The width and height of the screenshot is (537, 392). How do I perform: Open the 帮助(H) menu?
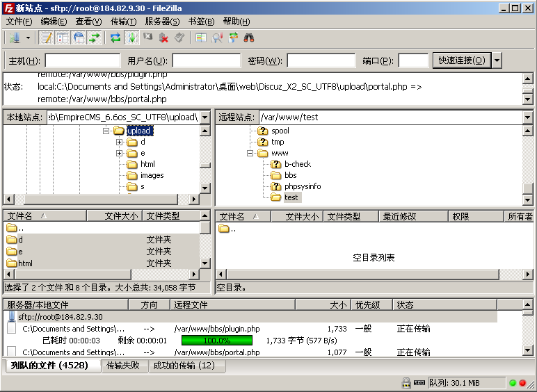click(237, 22)
